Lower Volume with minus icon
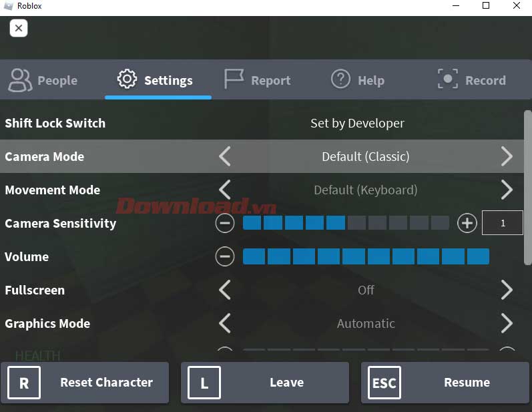 (x=224, y=256)
